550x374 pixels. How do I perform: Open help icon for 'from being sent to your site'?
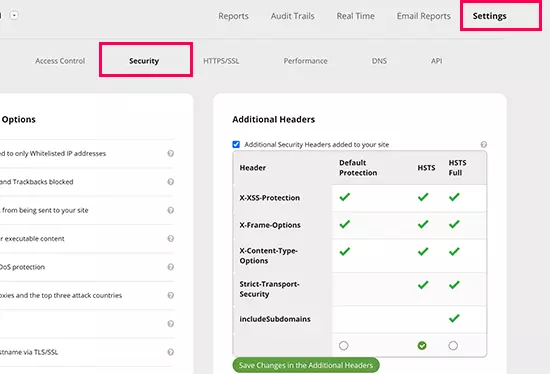point(170,210)
